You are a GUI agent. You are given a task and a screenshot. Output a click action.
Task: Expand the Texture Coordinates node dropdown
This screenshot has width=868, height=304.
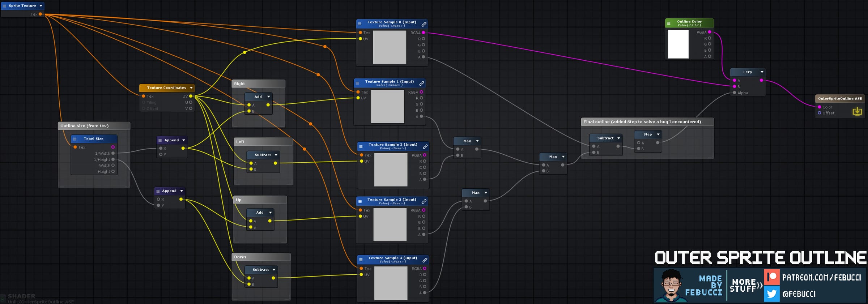click(191, 88)
